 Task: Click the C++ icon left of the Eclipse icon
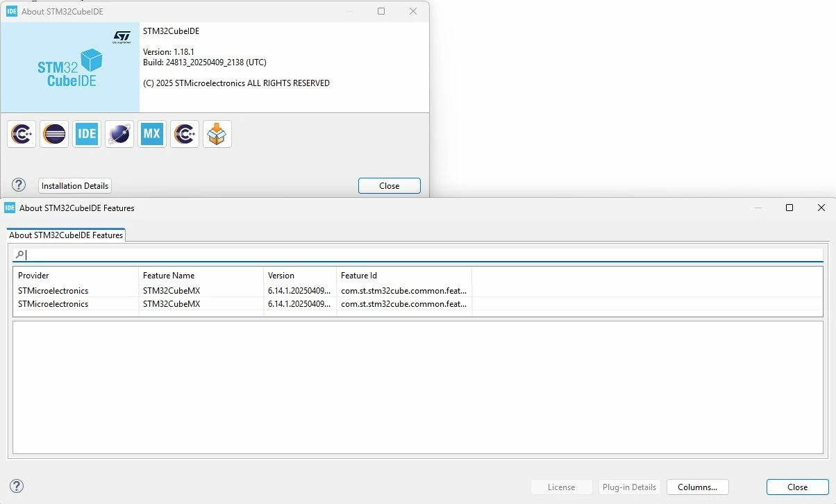tap(22, 134)
